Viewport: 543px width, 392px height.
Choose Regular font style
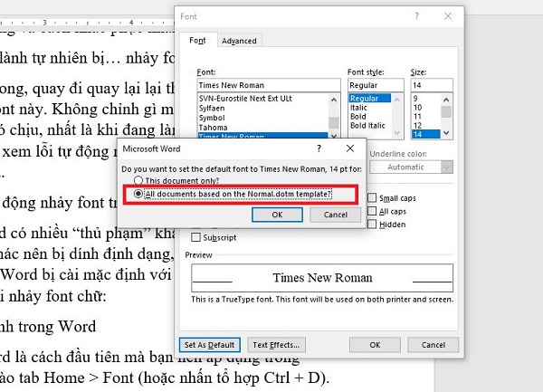[x=370, y=99]
